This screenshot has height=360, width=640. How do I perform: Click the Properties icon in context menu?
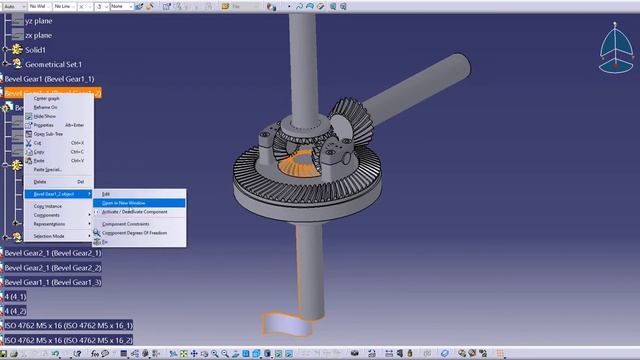click(29, 125)
